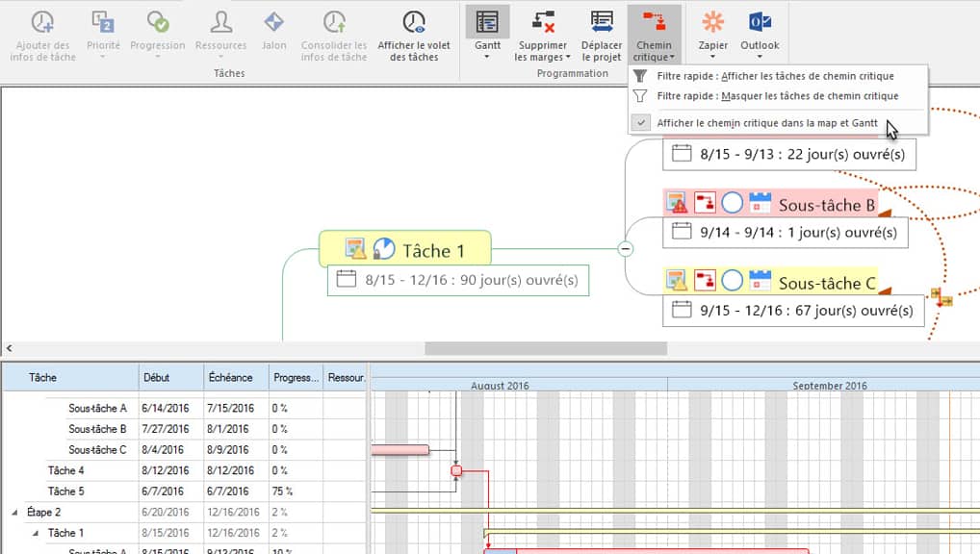This screenshot has height=554, width=980.
Task: Click Déplacer le projet icon
Action: click(602, 23)
